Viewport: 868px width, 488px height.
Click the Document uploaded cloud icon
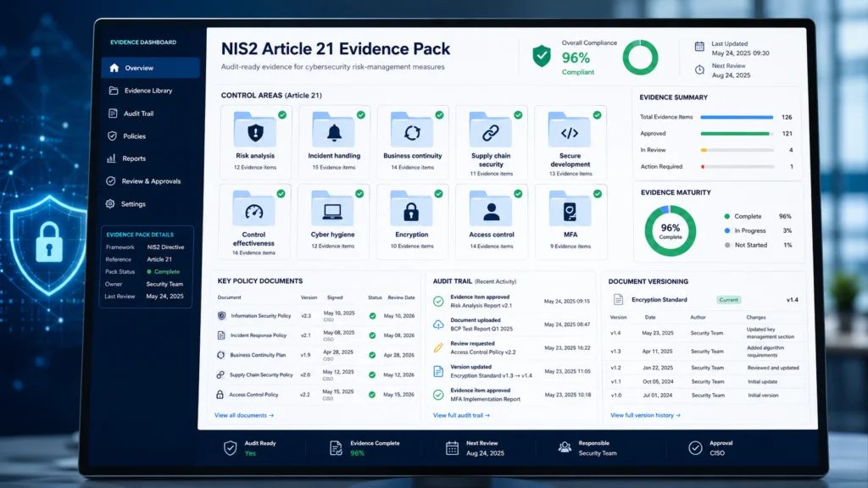[438, 324]
